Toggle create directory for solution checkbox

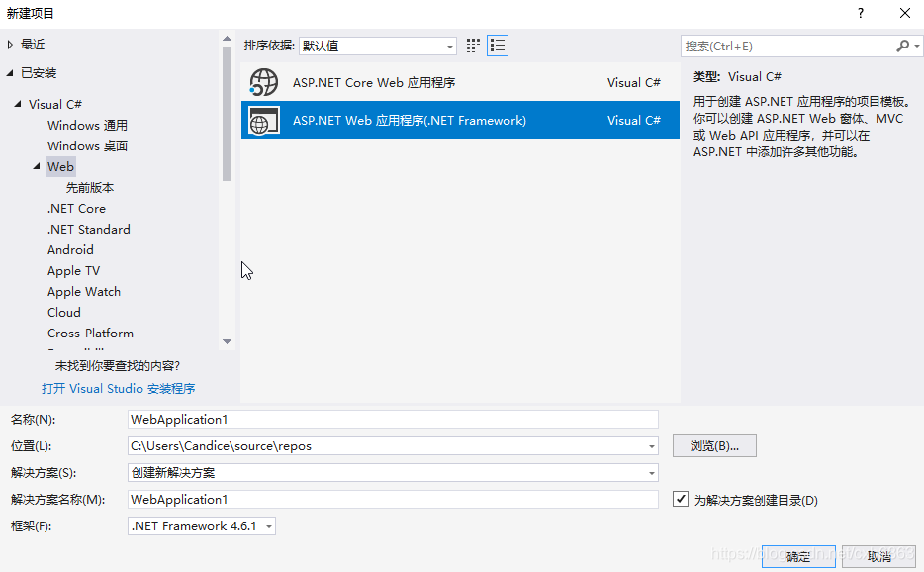point(680,500)
